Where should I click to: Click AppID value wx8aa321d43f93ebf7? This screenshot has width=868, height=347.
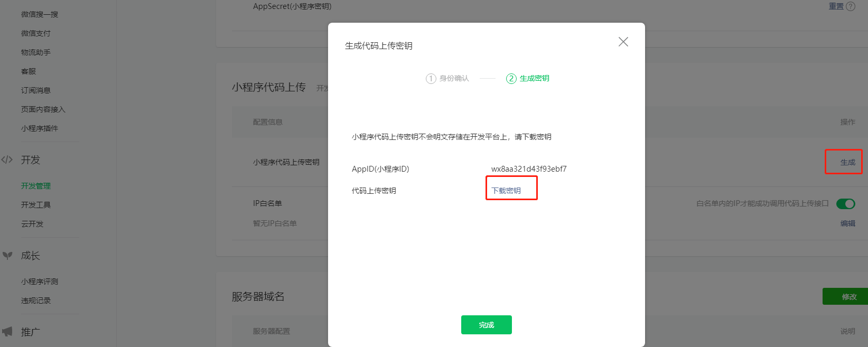click(x=529, y=169)
